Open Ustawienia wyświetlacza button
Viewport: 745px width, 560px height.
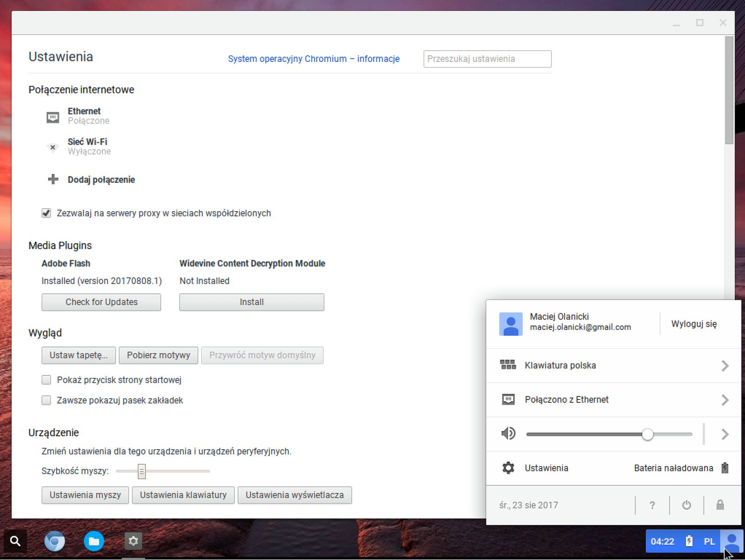pos(295,495)
